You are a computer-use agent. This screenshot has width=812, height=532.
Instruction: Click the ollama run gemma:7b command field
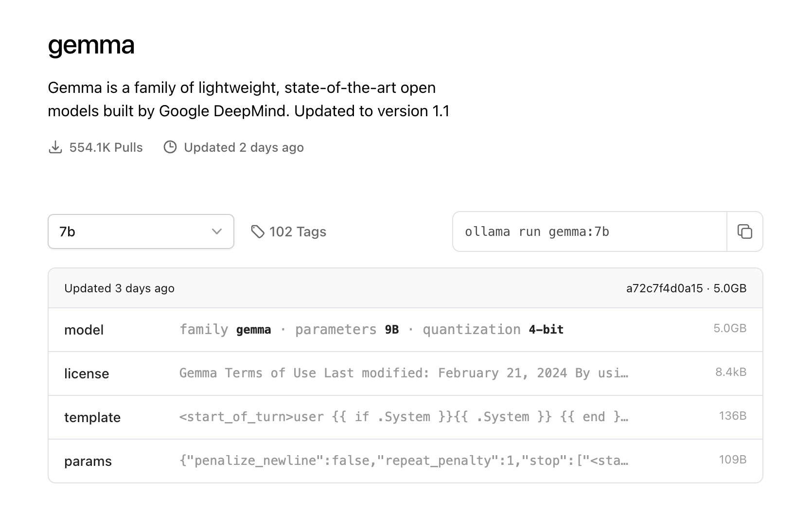(590, 231)
